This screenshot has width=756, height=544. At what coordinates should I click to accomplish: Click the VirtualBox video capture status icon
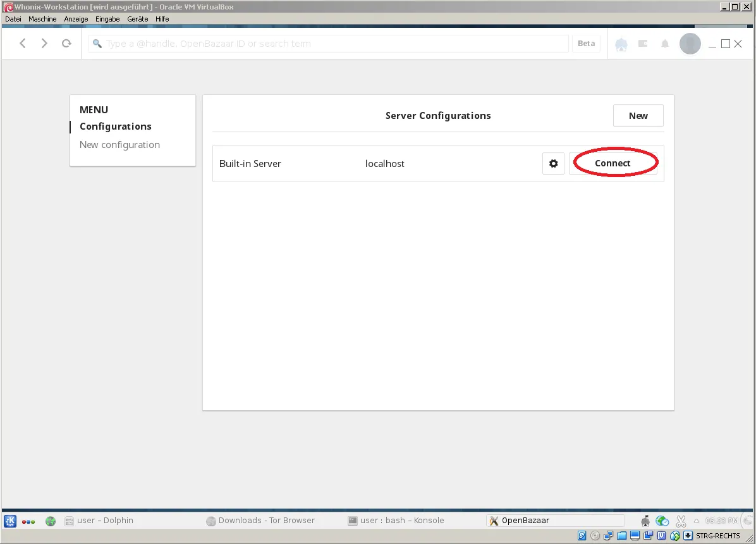coord(648,535)
